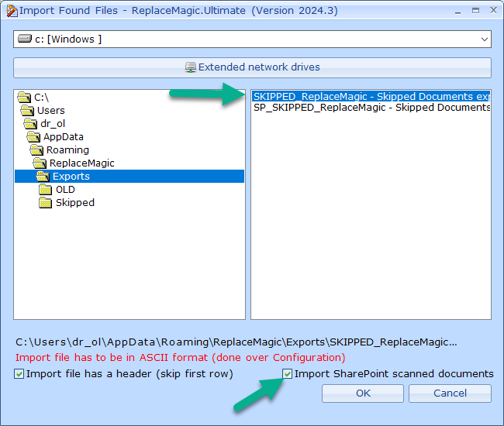Click the OLD folder icon
The width and height of the screenshot is (504, 426).
45,190
